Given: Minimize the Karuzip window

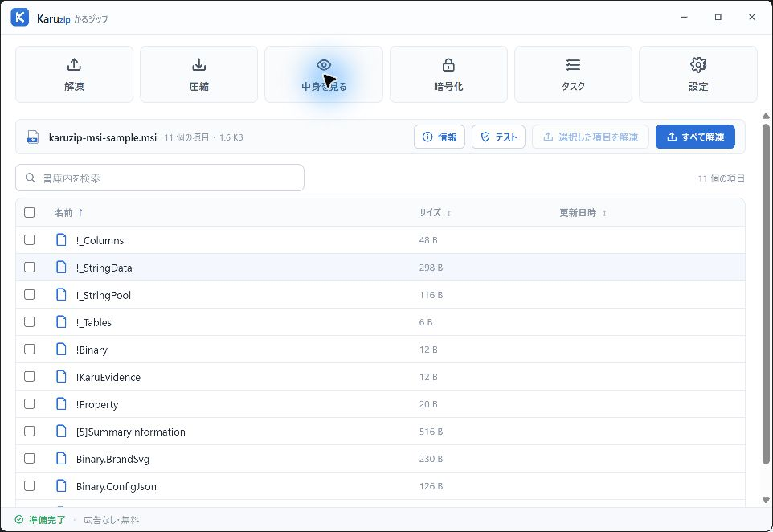Looking at the screenshot, I should point(685,17).
